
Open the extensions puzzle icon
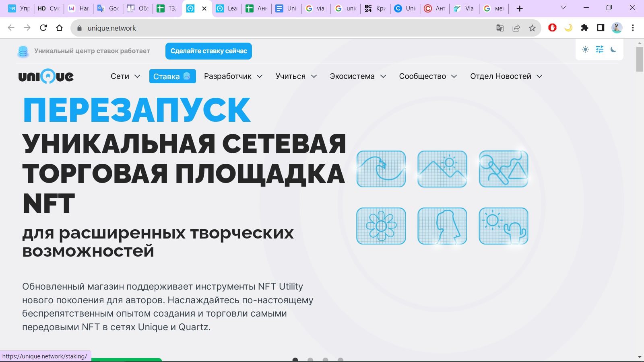(584, 28)
